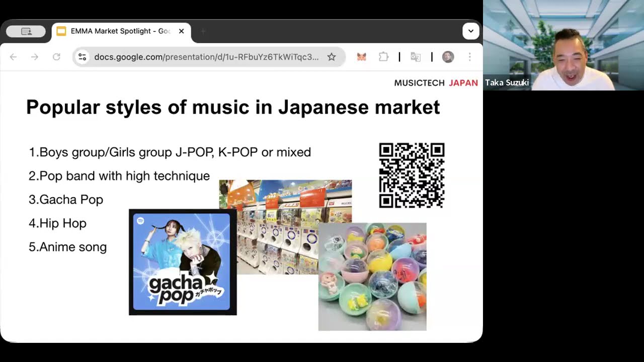Close the EMMA Market Spotlight tab
Image resolution: width=644 pixels, height=362 pixels.
click(x=181, y=31)
